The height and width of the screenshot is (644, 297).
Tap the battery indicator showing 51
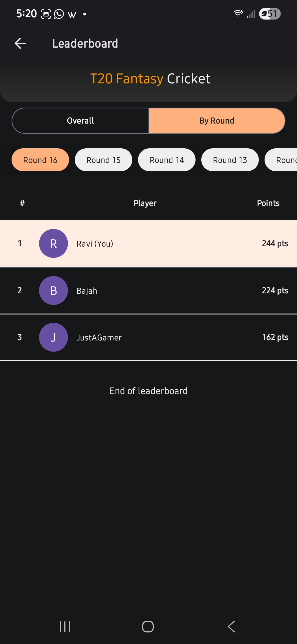point(270,14)
